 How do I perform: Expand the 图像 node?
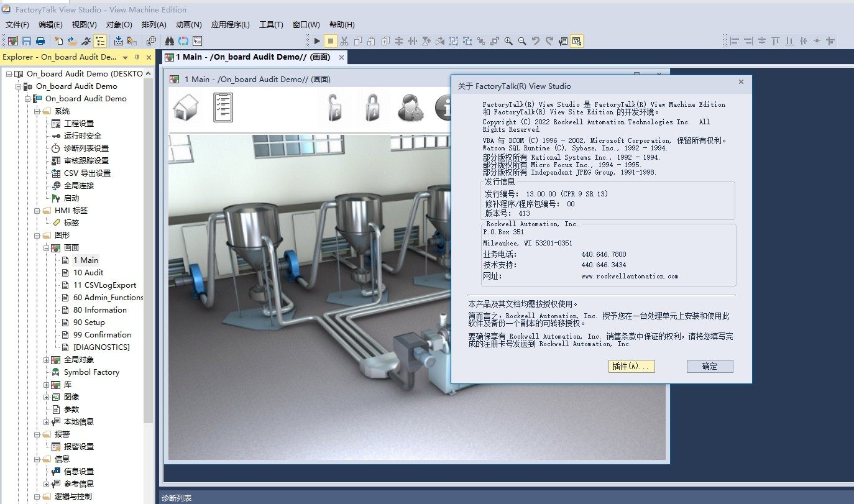[x=47, y=397]
